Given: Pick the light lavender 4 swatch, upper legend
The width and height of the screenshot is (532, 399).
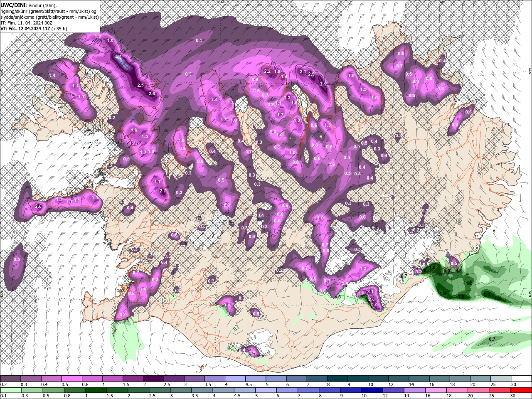Looking at the screenshot, I should tap(235, 379).
